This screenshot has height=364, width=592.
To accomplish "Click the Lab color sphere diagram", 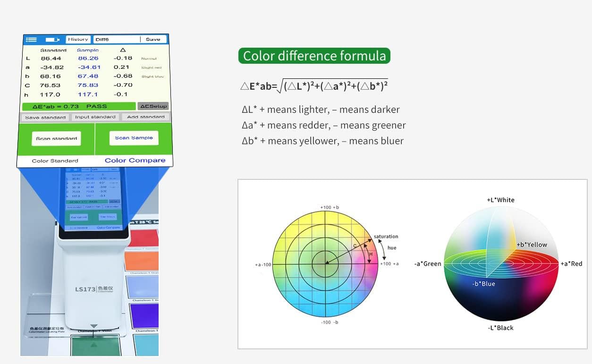I will pyautogui.click(x=501, y=263).
